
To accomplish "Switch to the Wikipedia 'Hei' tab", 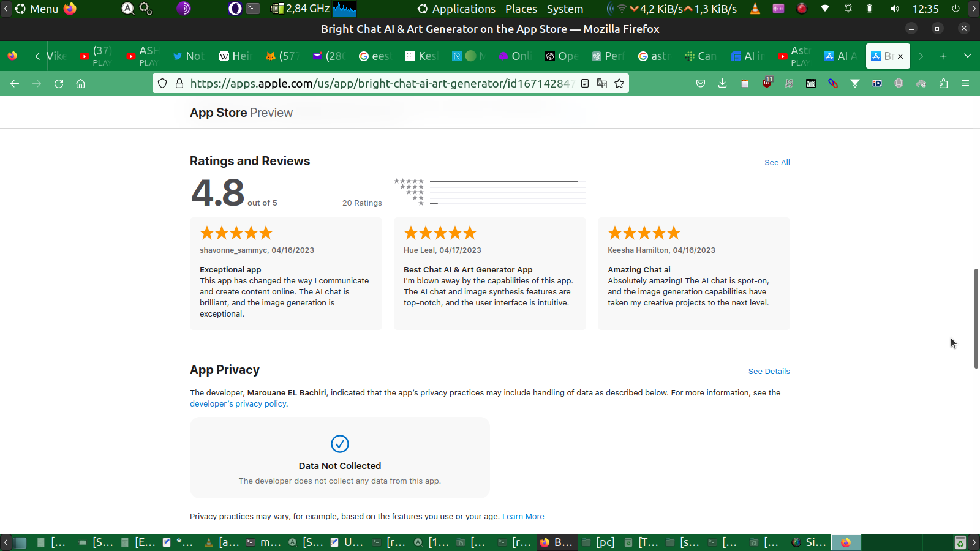I will 235,56.
